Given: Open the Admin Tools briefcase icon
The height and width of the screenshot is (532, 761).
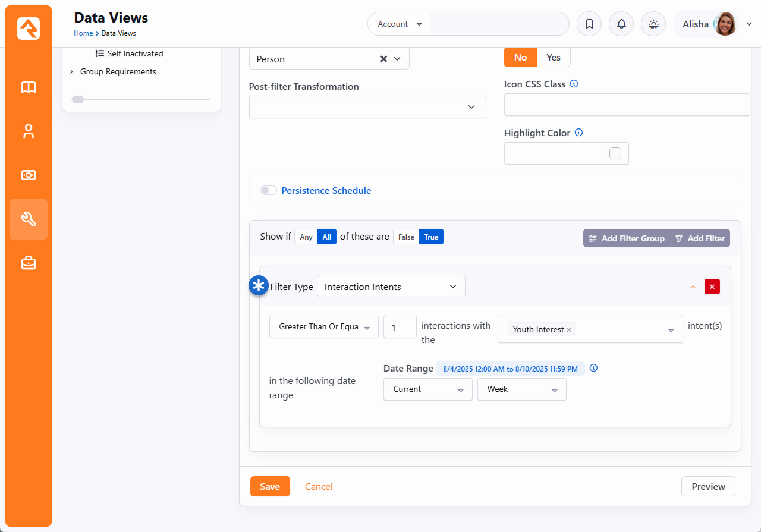Looking at the screenshot, I should click(x=29, y=263).
